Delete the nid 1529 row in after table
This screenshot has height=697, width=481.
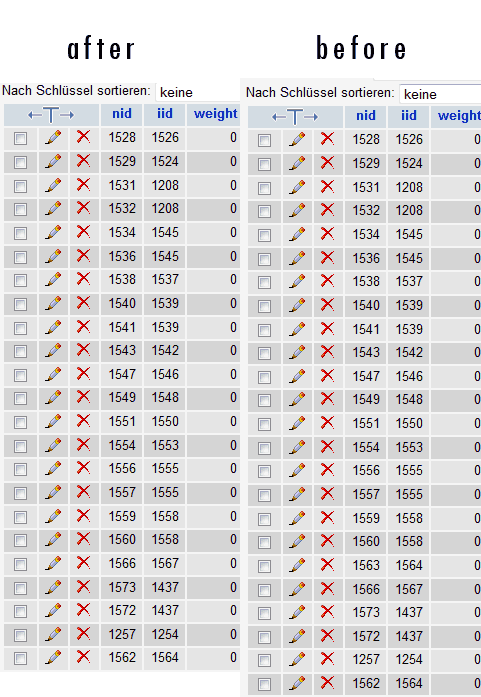click(x=83, y=161)
